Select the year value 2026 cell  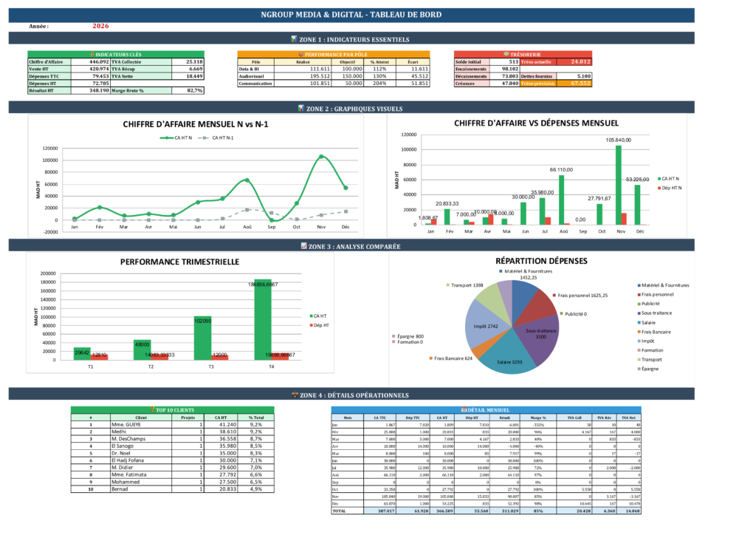101,26
